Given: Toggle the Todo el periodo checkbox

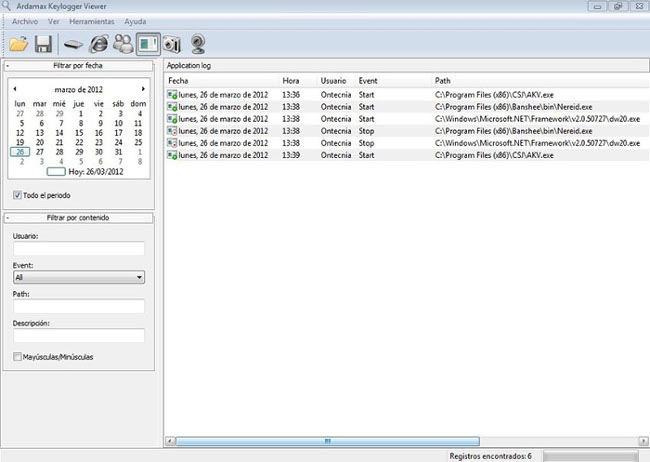Looking at the screenshot, I should click(17, 195).
